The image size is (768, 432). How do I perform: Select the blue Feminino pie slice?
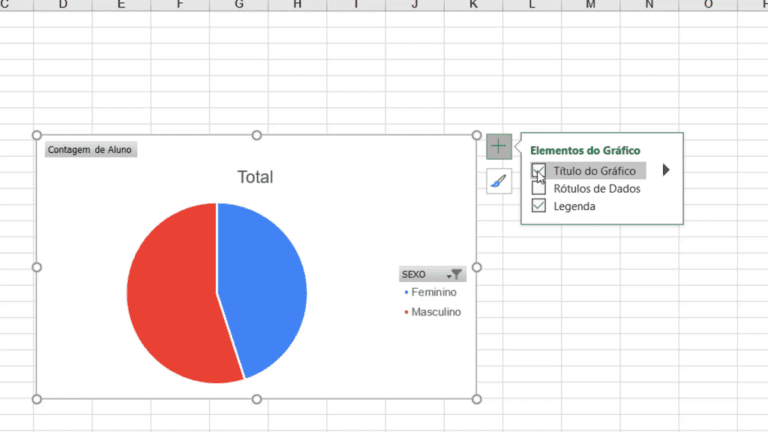pos(264,284)
